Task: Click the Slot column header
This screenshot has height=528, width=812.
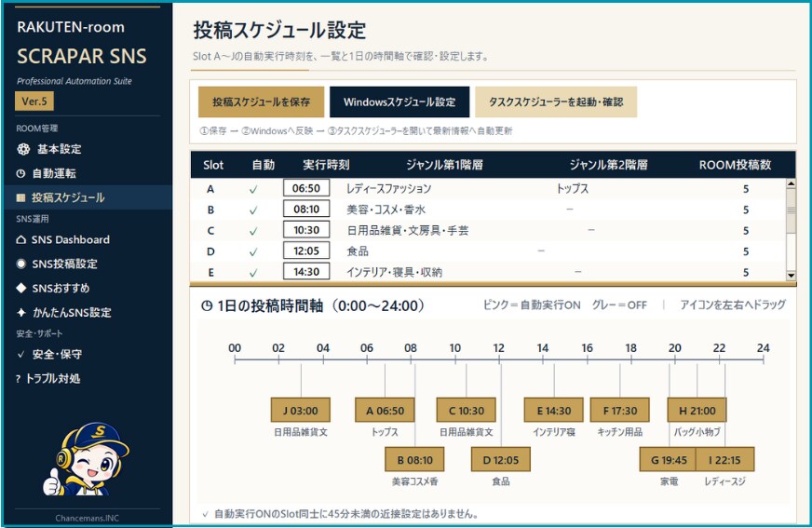Action: click(x=213, y=165)
